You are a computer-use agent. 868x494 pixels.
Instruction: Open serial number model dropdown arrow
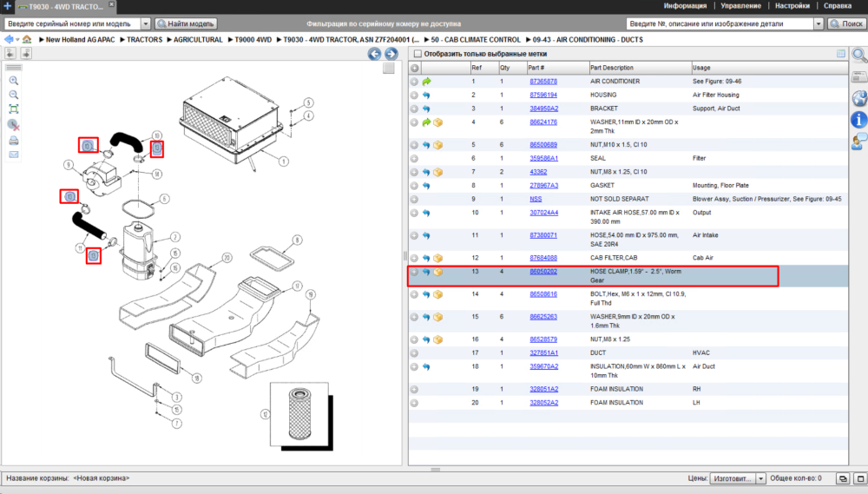point(146,23)
